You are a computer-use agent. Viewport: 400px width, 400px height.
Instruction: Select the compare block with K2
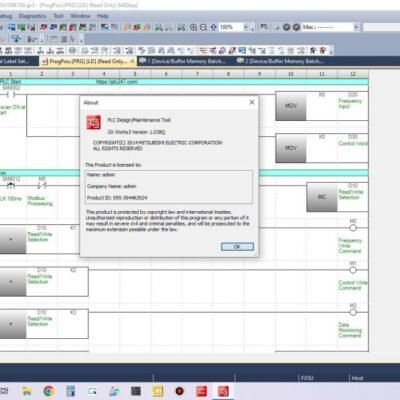pyautogui.click(x=13, y=282)
